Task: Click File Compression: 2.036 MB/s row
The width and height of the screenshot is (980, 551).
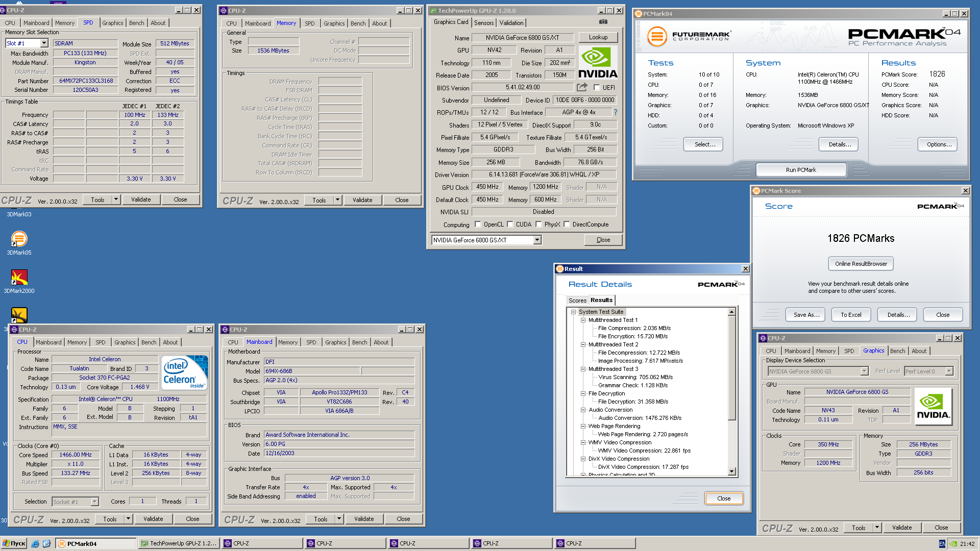Action: point(634,328)
